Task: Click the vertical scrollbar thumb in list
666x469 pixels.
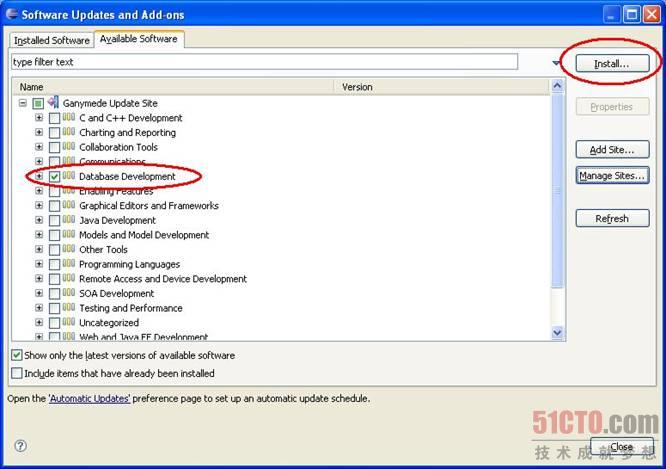Action: pos(557,191)
